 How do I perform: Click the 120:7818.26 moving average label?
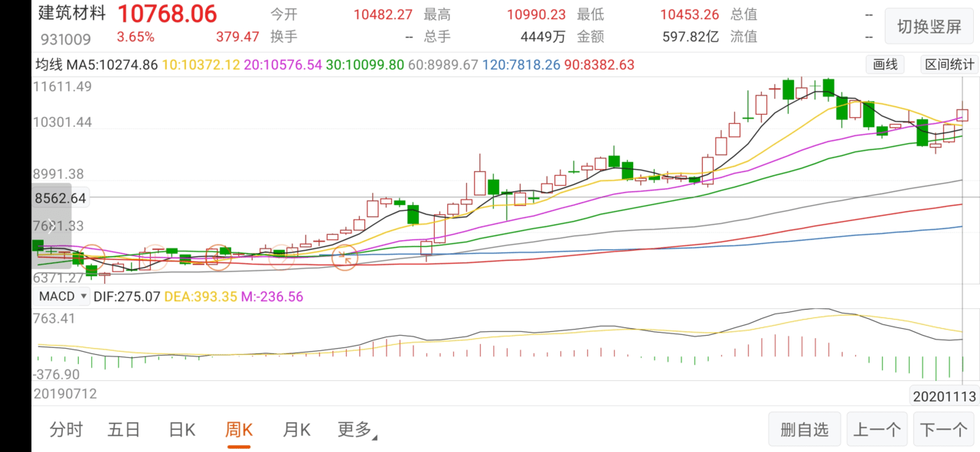coord(521,65)
